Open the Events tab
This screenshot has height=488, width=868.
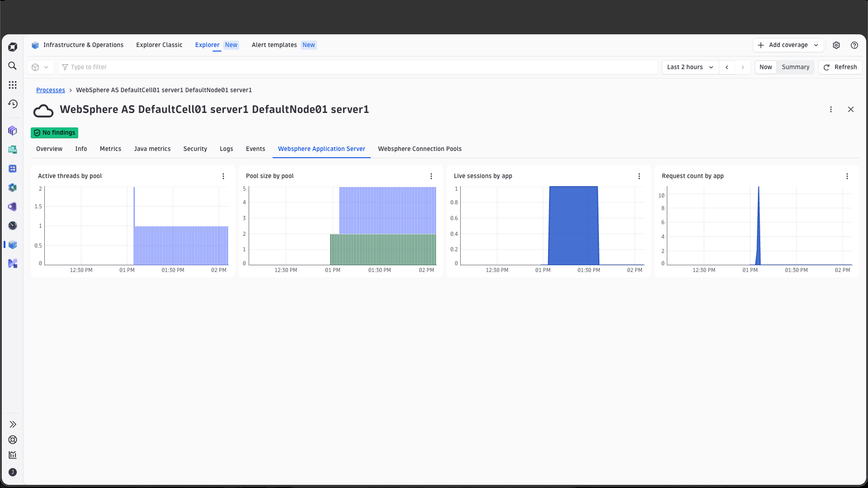pyautogui.click(x=255, y=149)
